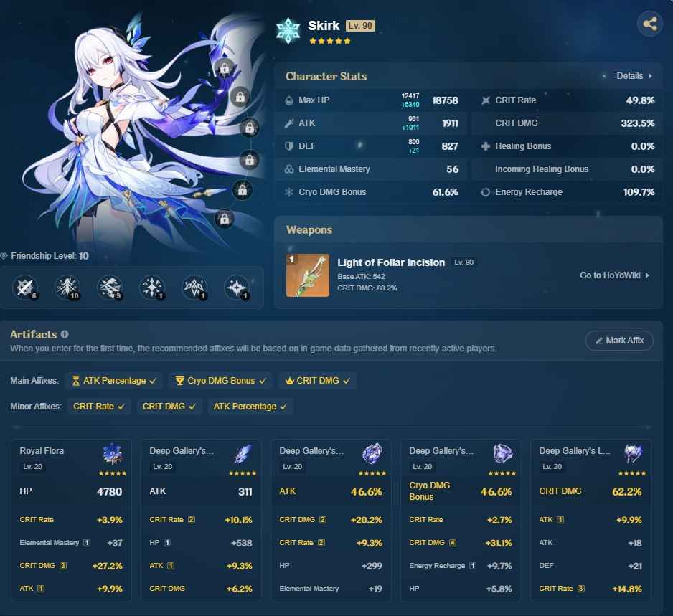Click the Artifacts info icon
This screenshot has width=673, height=616.
[x=65, y=334]
